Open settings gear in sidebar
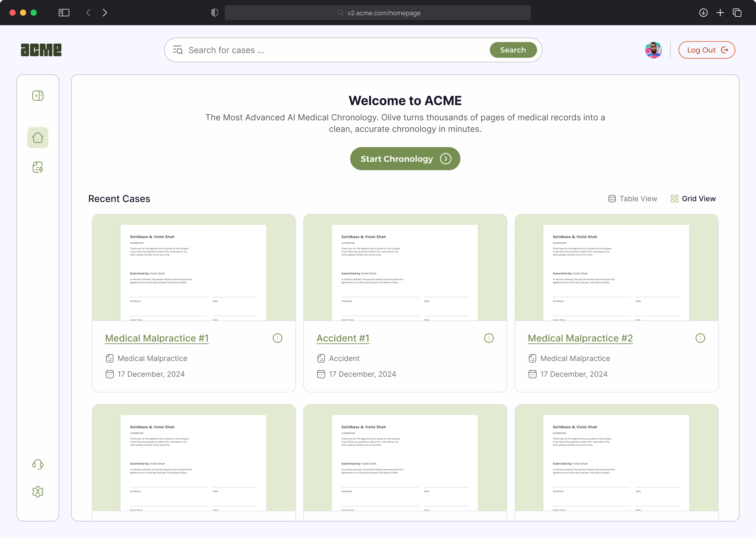This screenshot has width=756, height=538. coord(38,492)
